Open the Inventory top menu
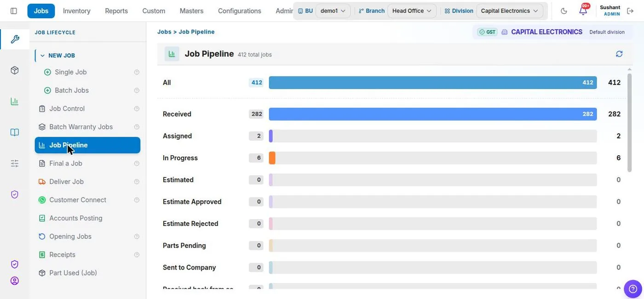644x299 pixels. (x=76, y=11)
